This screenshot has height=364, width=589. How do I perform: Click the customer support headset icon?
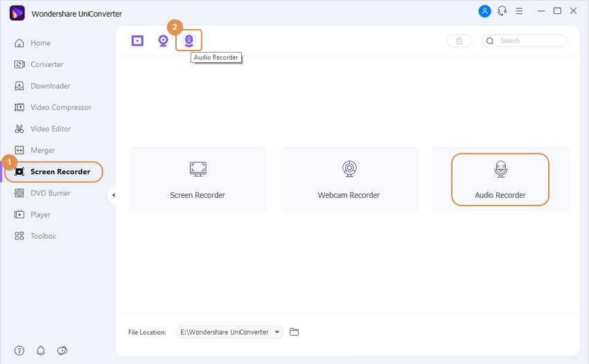[502, 11]
